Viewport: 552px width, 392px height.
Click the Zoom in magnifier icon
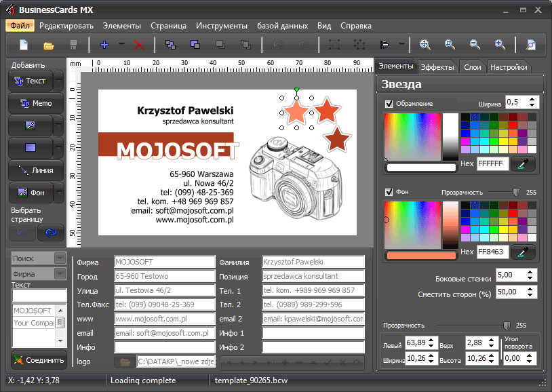pyautogui.click(x=500, y=45)
